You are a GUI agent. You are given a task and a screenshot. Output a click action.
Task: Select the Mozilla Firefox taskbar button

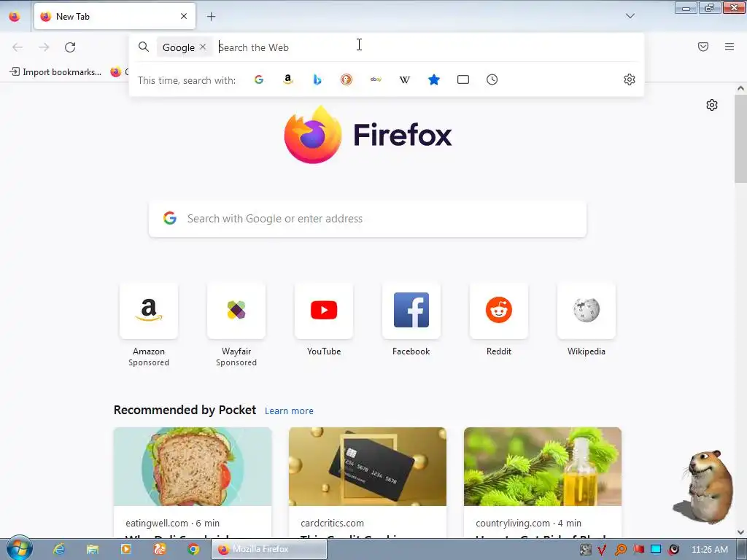click(269, 549)
